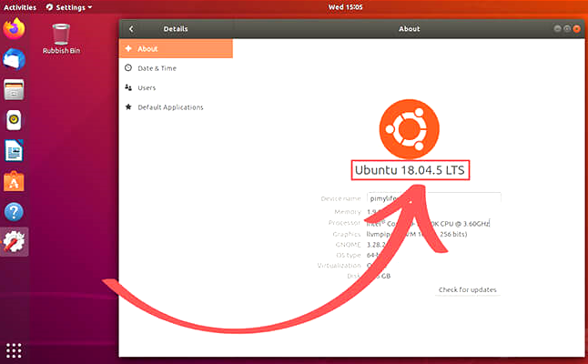Click the Settings wrench-gear dock icon

point(14,242)
